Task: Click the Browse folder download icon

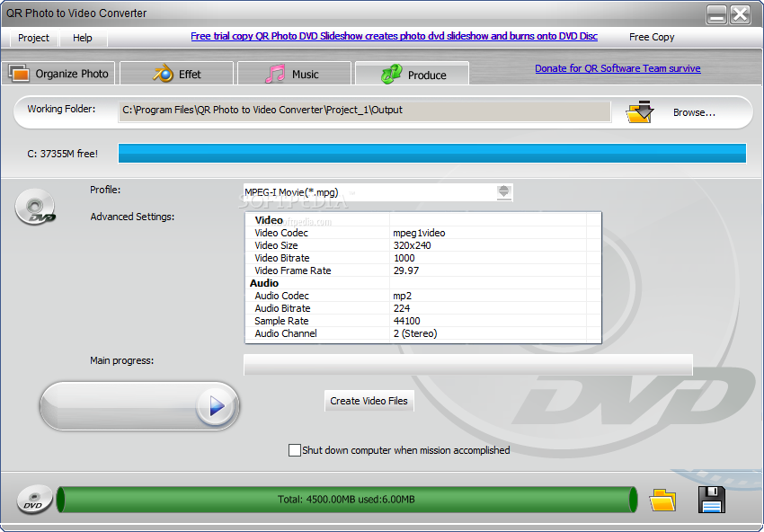Action: (x=640, y=111)
